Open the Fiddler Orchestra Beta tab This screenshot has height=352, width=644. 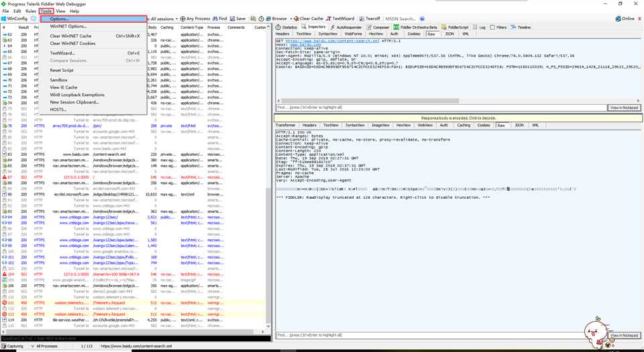click(x=416, y=27)
